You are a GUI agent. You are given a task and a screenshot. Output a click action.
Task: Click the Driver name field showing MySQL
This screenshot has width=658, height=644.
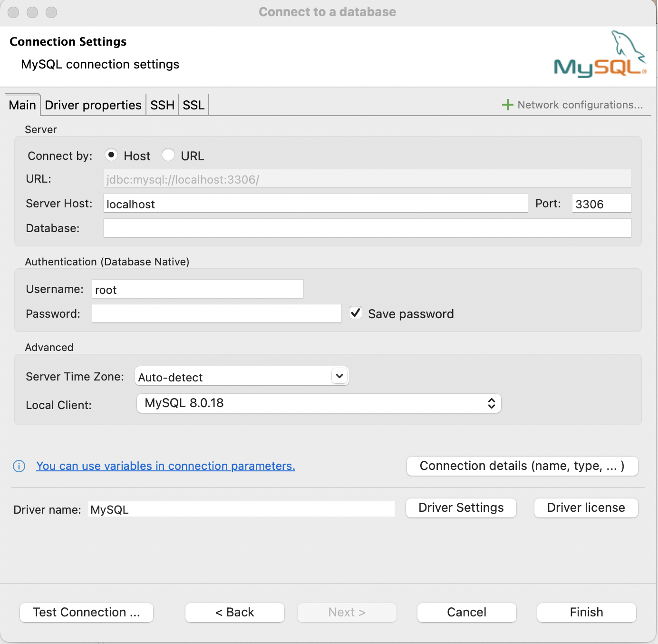point(242,509)
